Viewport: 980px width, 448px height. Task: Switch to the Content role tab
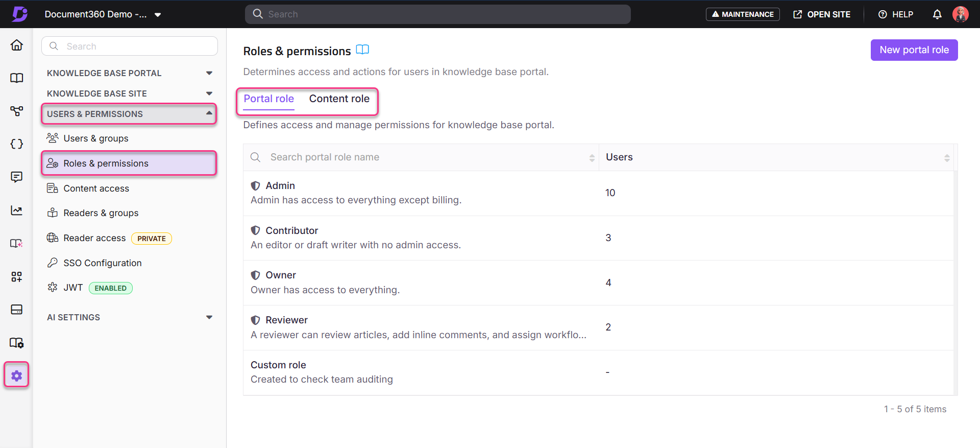339,99
